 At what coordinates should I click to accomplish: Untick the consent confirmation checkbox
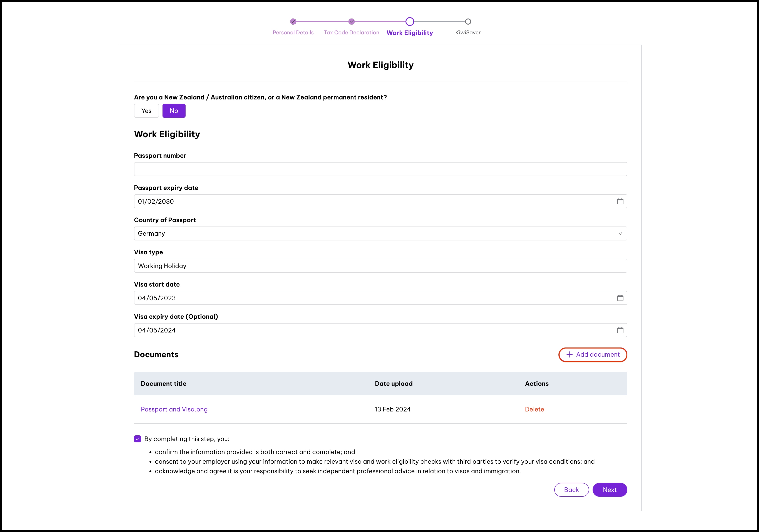137,439
